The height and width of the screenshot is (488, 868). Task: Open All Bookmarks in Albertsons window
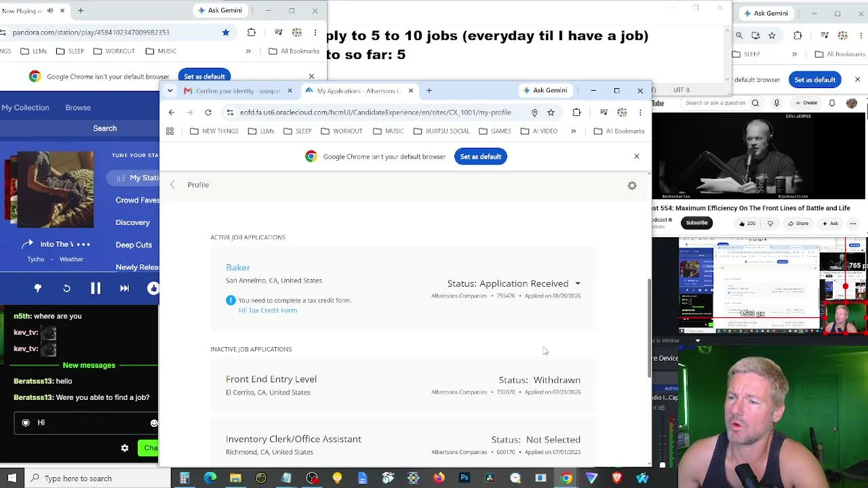(618, 131)
